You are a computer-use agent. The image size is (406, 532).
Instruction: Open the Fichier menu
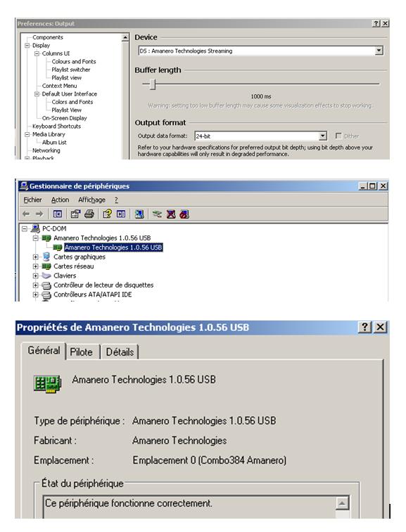(x=32, y=200)
